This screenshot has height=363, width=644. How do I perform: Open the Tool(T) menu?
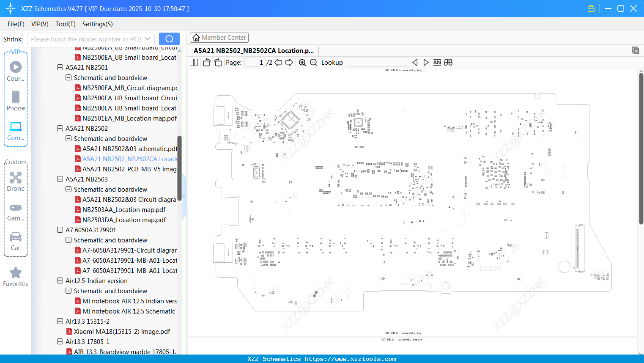click(x=66, y=24)
